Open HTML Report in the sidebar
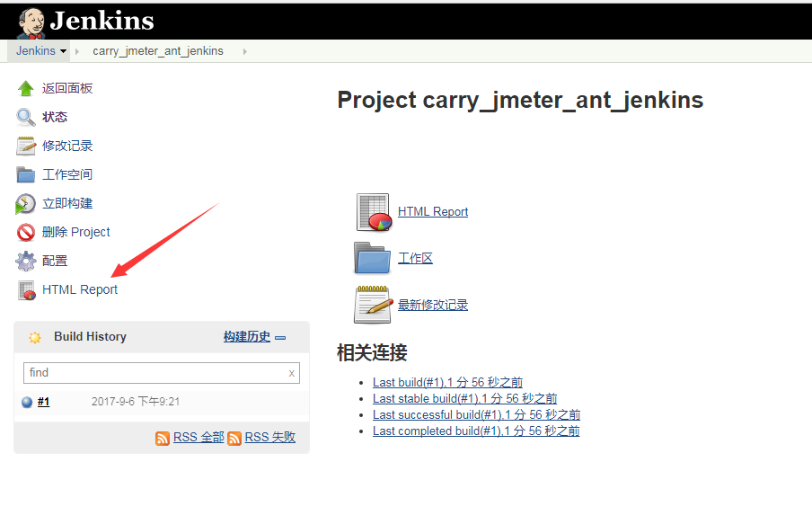Image resolution: width=812 pixels, height=524 pixels. (80, 289)
